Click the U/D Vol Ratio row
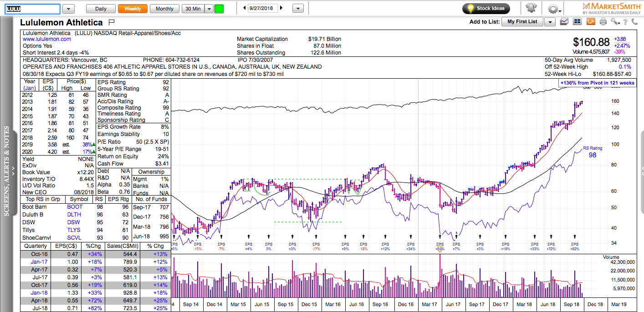 click(58, 186)
